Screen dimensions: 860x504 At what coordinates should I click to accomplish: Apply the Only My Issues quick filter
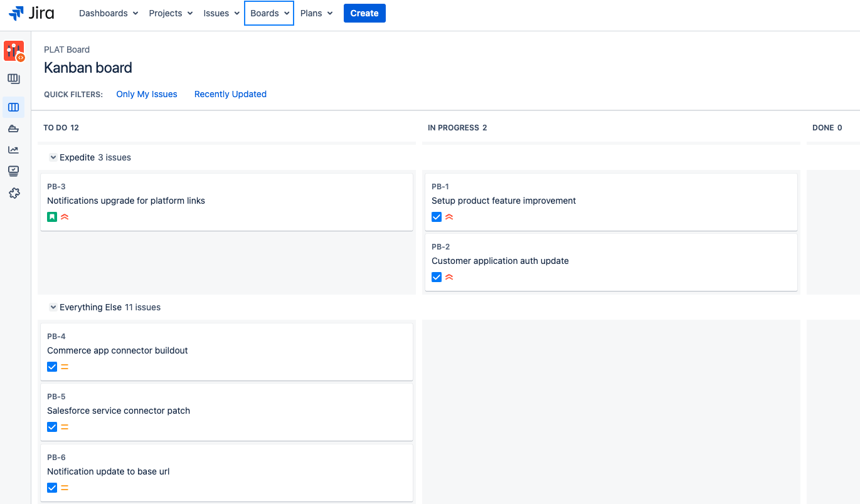point(147,94)
